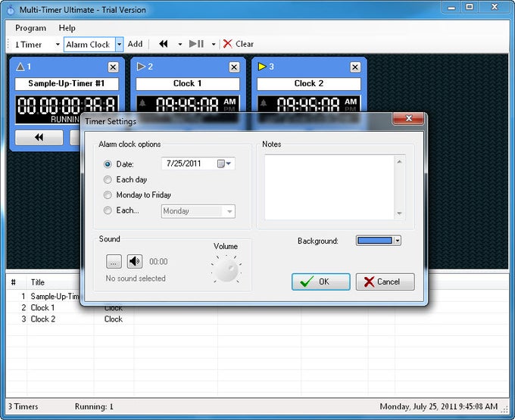Expand the Alarm Clock type dropdown
The width and height of the screenshot is (515, 420).
click(x=119, y=45)
